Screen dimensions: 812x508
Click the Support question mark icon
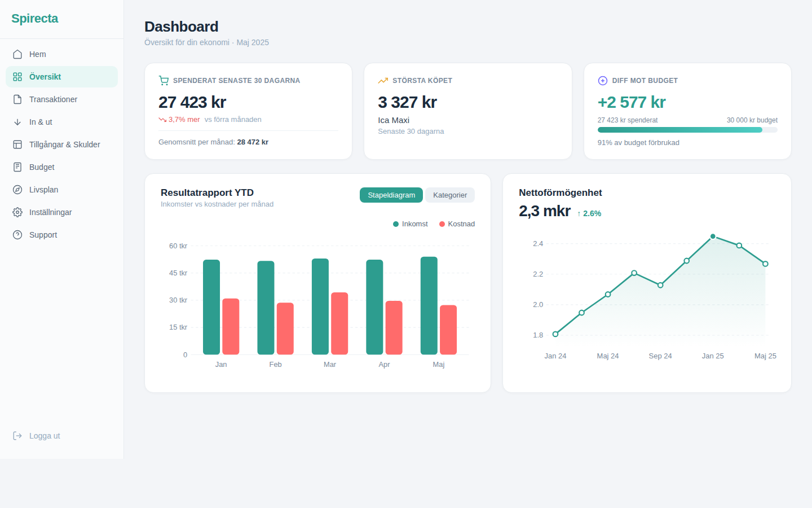17,235
